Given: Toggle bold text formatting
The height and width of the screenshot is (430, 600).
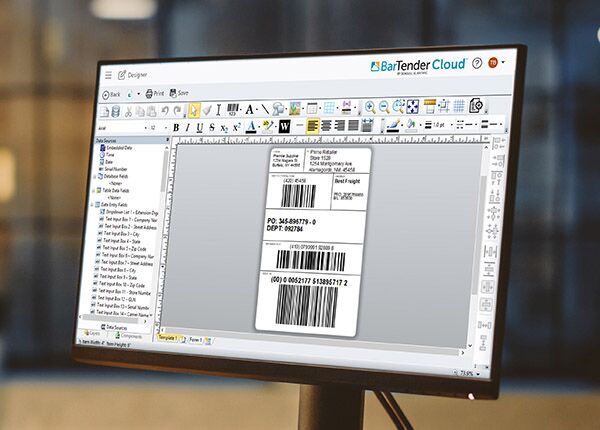Looking at the screenshot, I should pos(176,127).
